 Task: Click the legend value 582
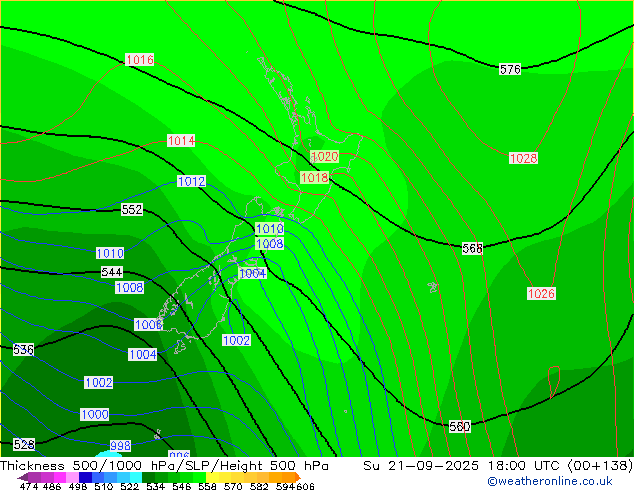(x=259, y=486)
